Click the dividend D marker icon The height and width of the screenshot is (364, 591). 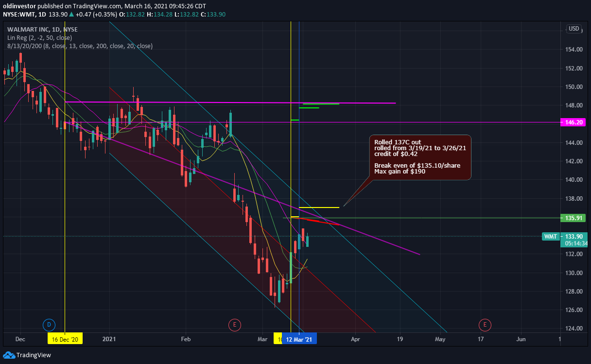49,324
